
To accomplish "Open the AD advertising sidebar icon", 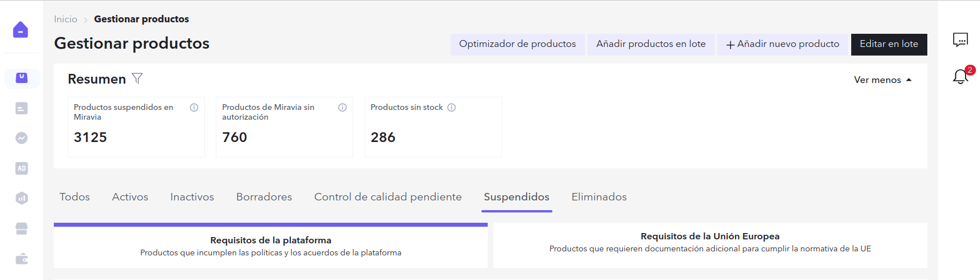I will 22,168.
